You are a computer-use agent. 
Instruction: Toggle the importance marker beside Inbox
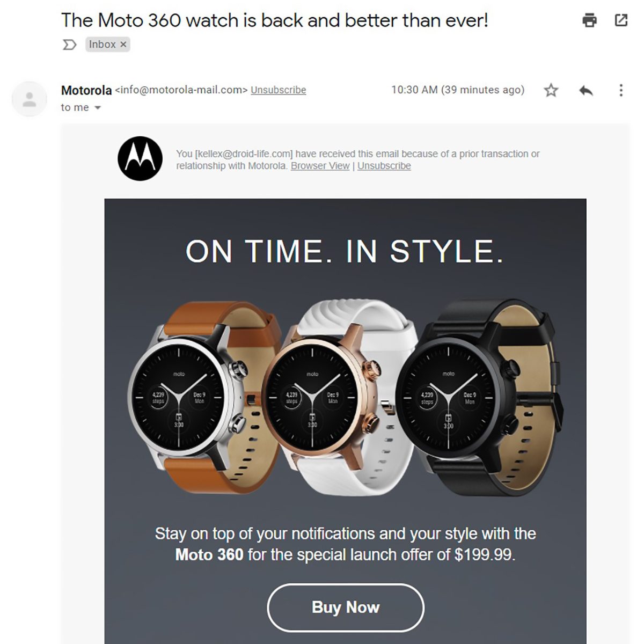coord(70,45)
